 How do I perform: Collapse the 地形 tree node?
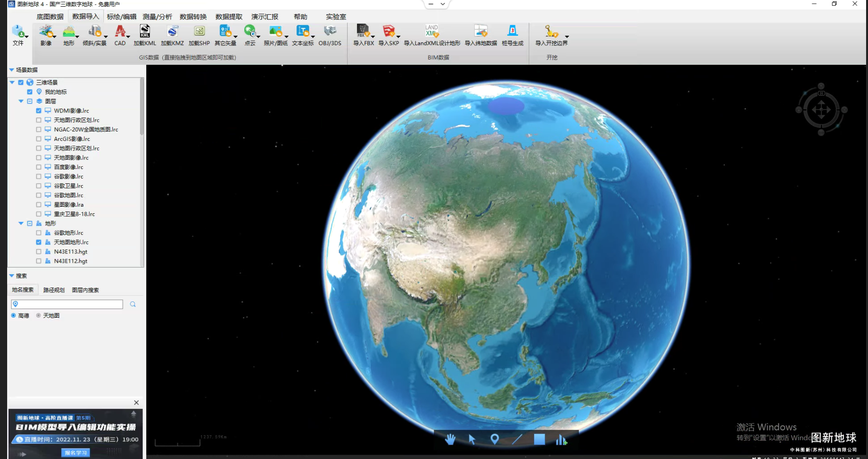point(21,223)
